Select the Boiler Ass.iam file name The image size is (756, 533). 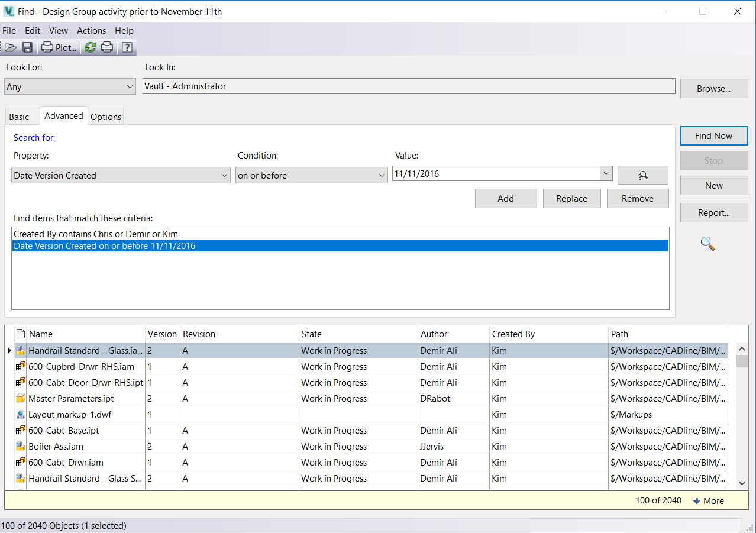pyautogui.click(x=56, y=446)
